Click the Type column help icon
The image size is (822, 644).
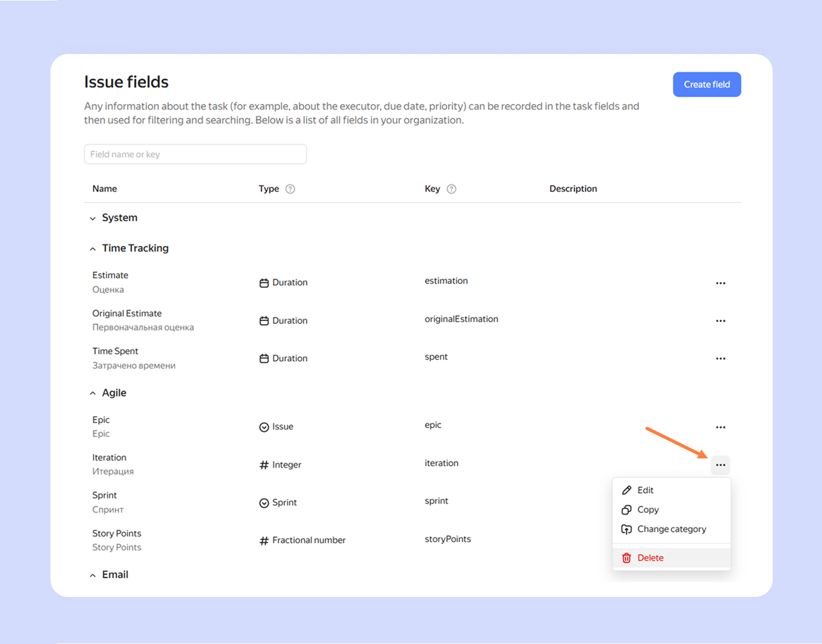coord(290,189)
